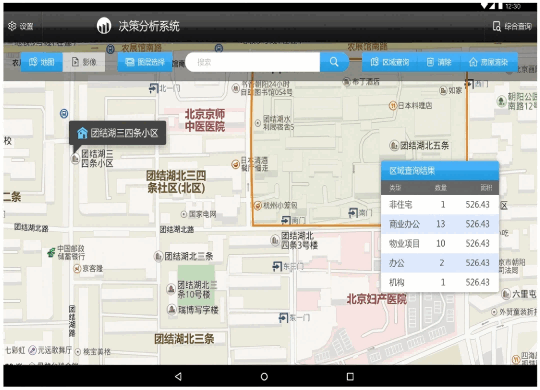Select the 团结湖北五条 building marker
540x390 pixels.
coord(394,146)
